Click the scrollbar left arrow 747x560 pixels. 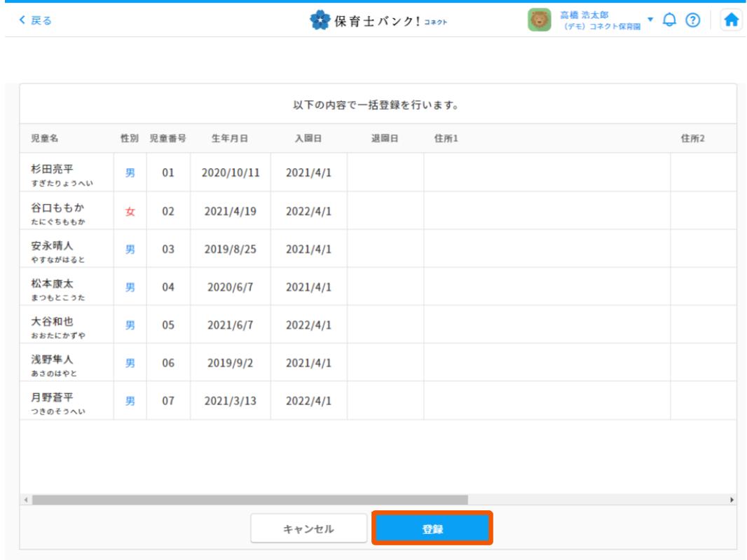point(26,500)
